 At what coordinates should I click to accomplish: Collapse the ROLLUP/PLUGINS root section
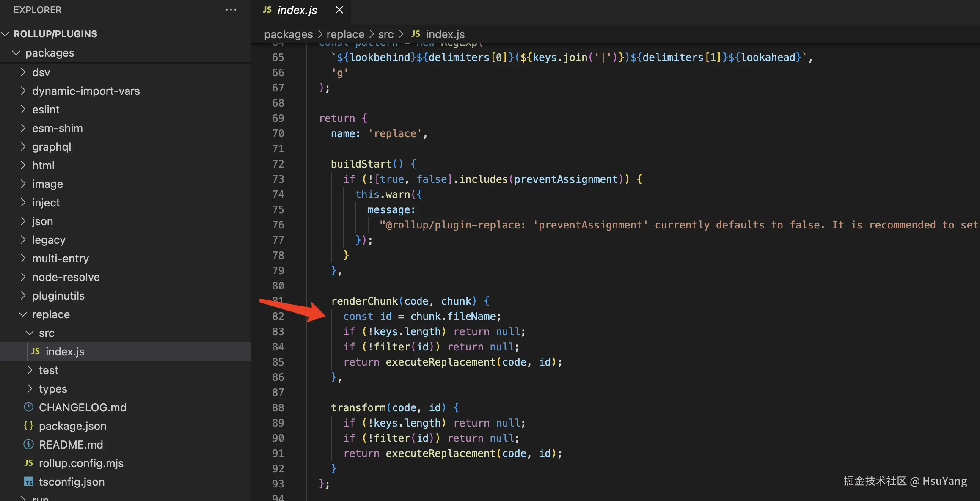(6, 34)
